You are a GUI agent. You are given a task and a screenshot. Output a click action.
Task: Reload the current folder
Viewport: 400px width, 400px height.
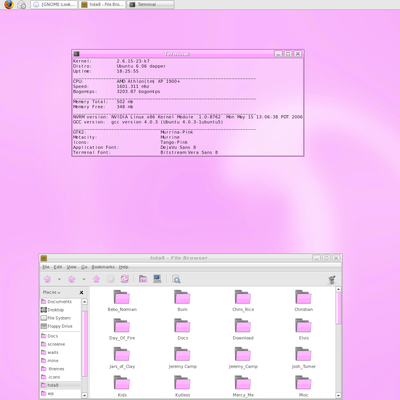pyautogui.click(x=125, y=279)
